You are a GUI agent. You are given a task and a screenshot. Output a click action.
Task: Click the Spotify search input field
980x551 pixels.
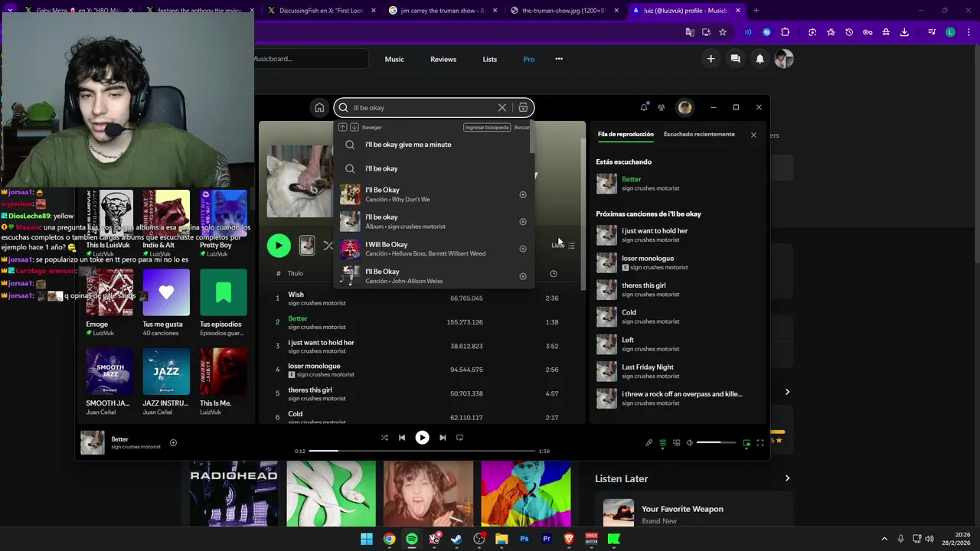pyautogui.click(x=421, y=108)
